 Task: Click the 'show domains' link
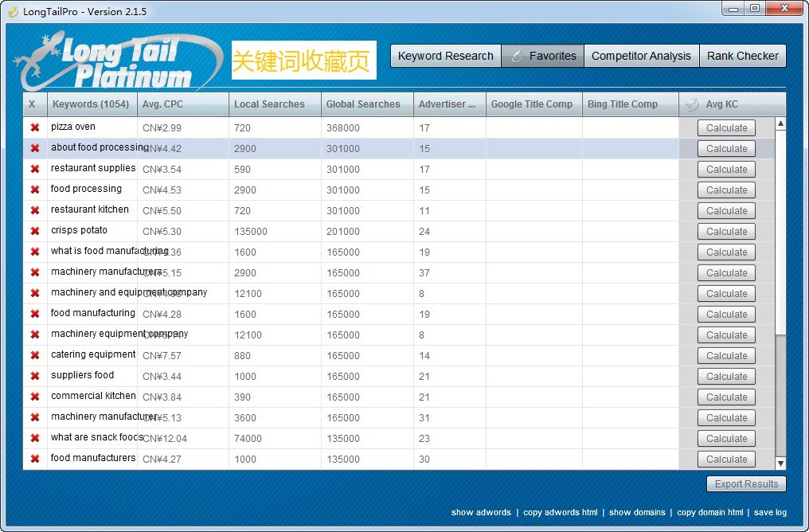coord(637,512)
